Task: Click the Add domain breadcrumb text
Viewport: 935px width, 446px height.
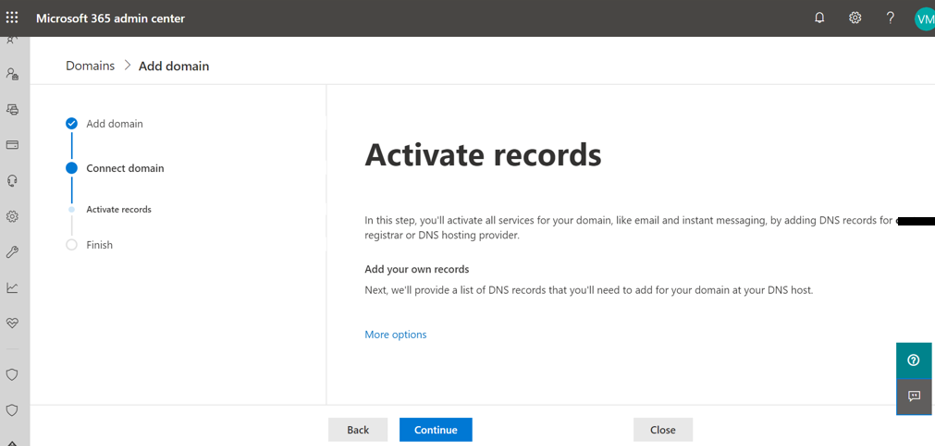Action: (x=174, y=66)
